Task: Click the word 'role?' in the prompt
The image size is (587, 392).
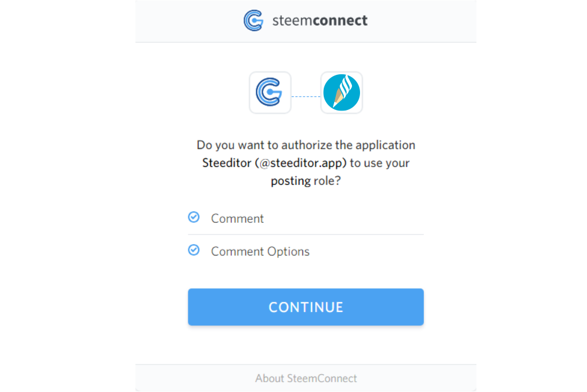Action: coord(327,181)
